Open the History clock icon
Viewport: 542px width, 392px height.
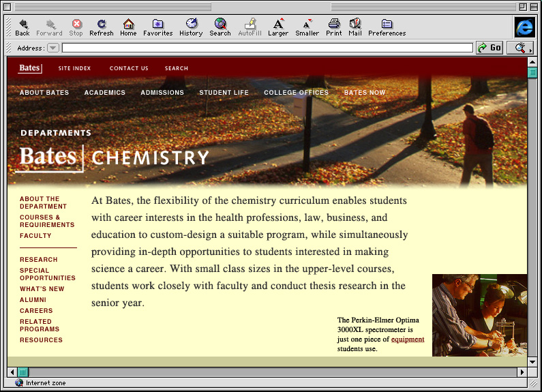tap(191, 23)
